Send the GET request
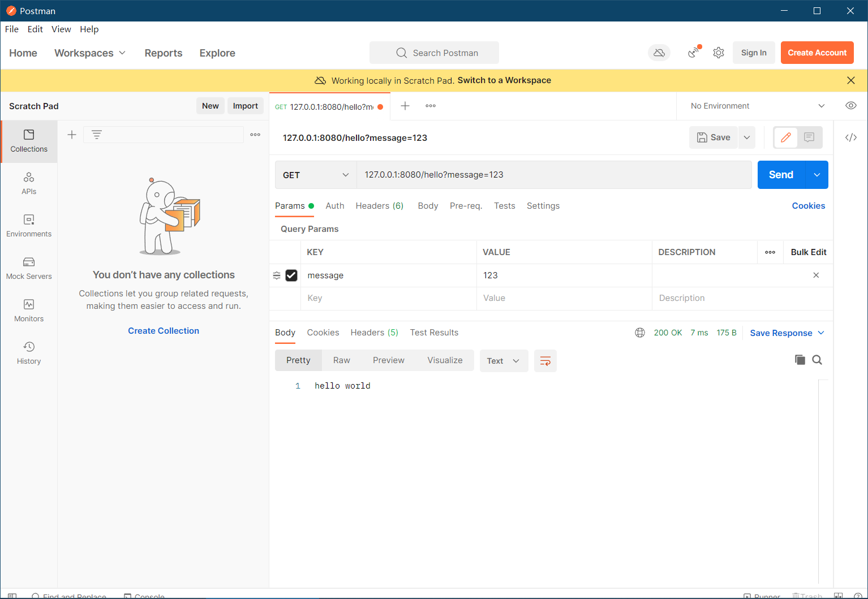 point(781,175)
